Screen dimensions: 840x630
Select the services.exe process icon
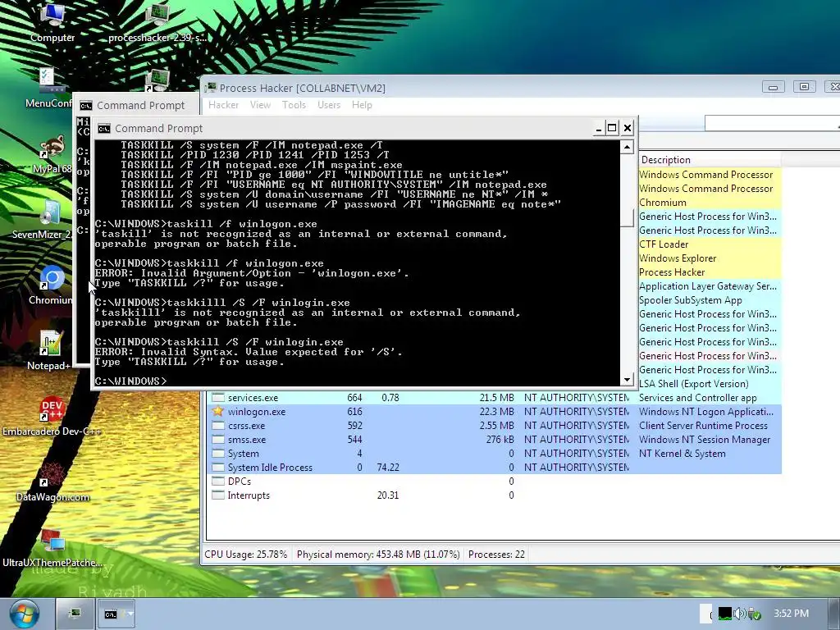[217, 398]
